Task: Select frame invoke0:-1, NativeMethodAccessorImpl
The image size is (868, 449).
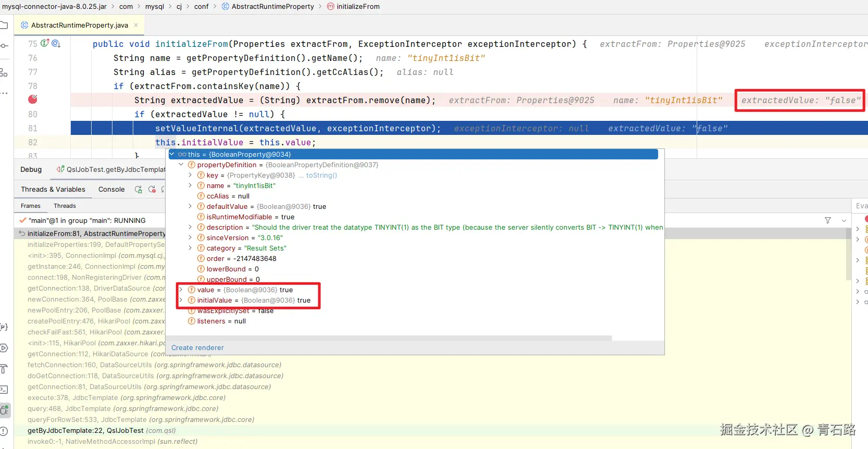Action: pos(112,441)
